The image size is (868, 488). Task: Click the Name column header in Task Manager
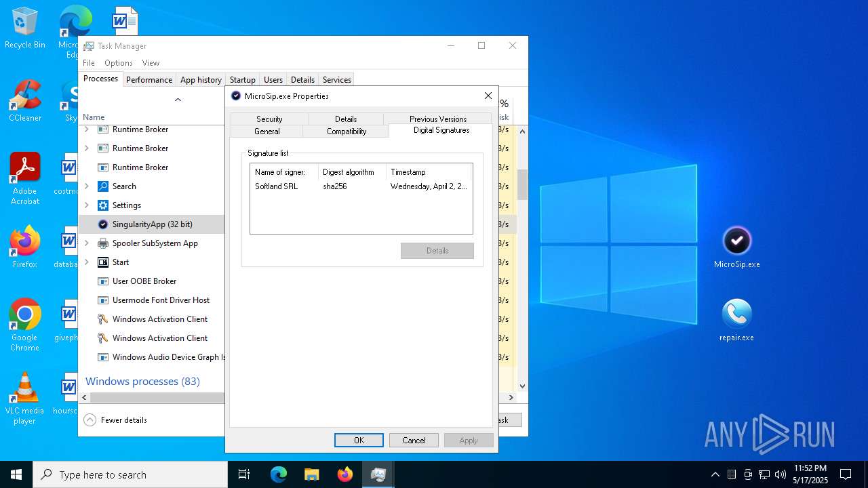tap(94, 117)
